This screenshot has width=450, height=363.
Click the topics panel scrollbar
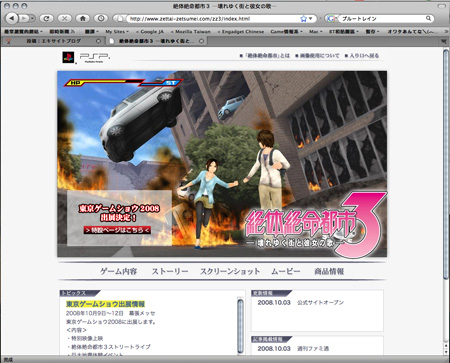[240, 326]
